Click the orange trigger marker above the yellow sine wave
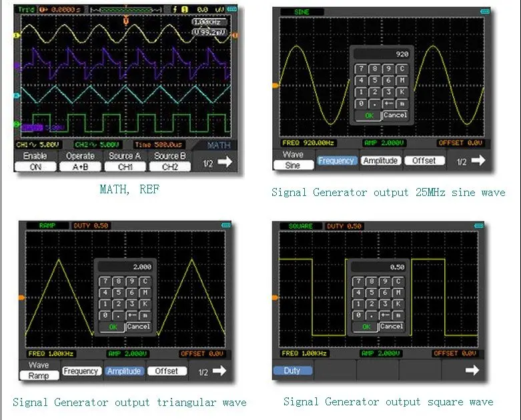Image resolution: width=521 pixels, height=420 pixels. [126, 21]
